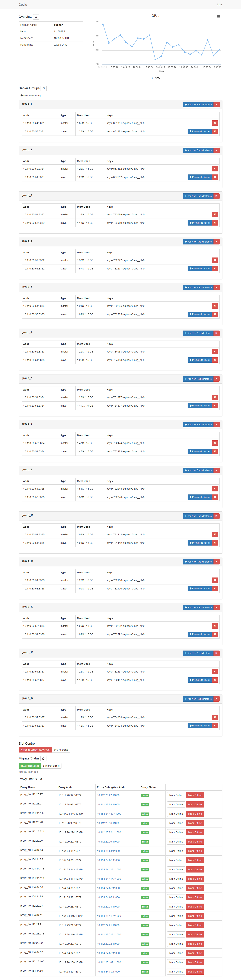
Task: Mark proxy_10.112.29.23 Online
Action: (176, 907)
